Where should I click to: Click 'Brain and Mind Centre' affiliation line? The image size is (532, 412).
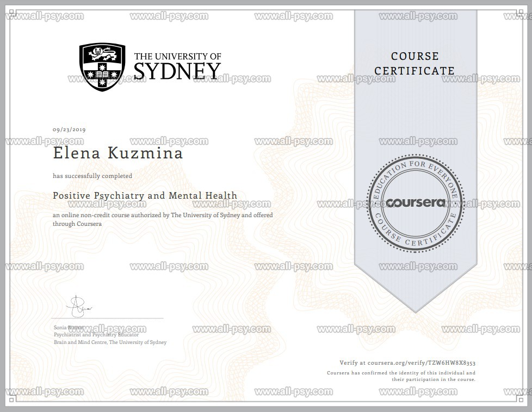tap(110, 342)
